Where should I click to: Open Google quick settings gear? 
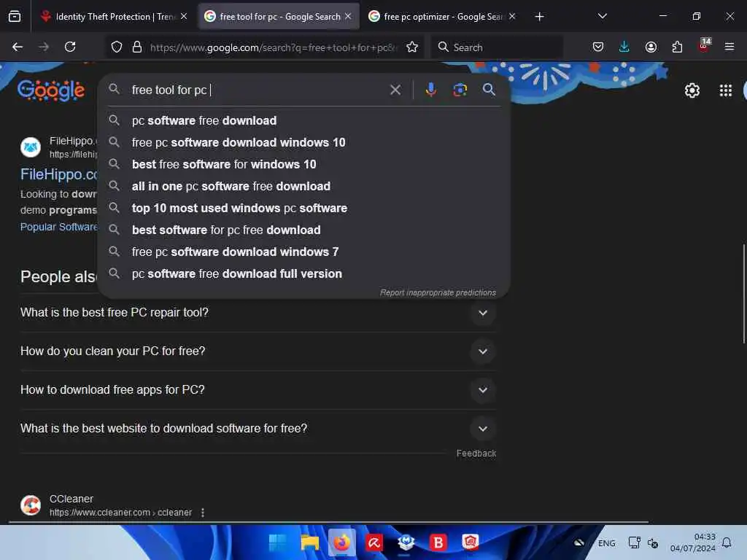[692, 90]
